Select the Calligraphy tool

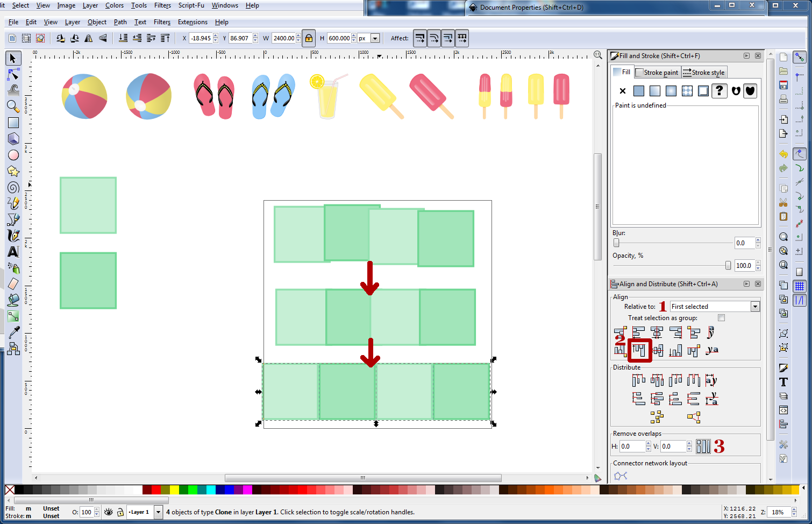(13, 236)
